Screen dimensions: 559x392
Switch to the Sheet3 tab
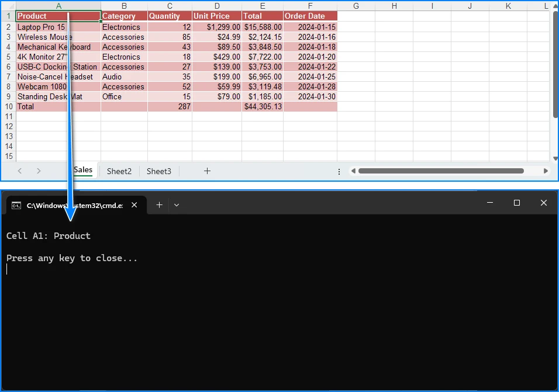159,171
